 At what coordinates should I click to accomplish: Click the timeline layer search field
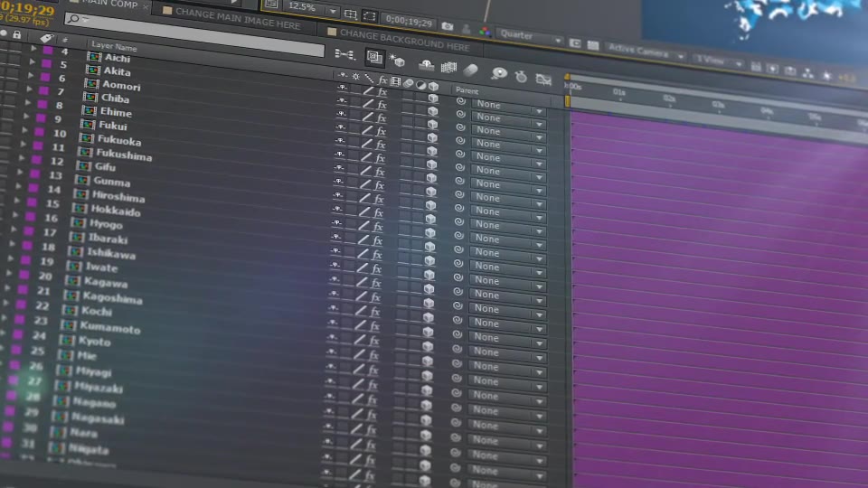[194, 35]
